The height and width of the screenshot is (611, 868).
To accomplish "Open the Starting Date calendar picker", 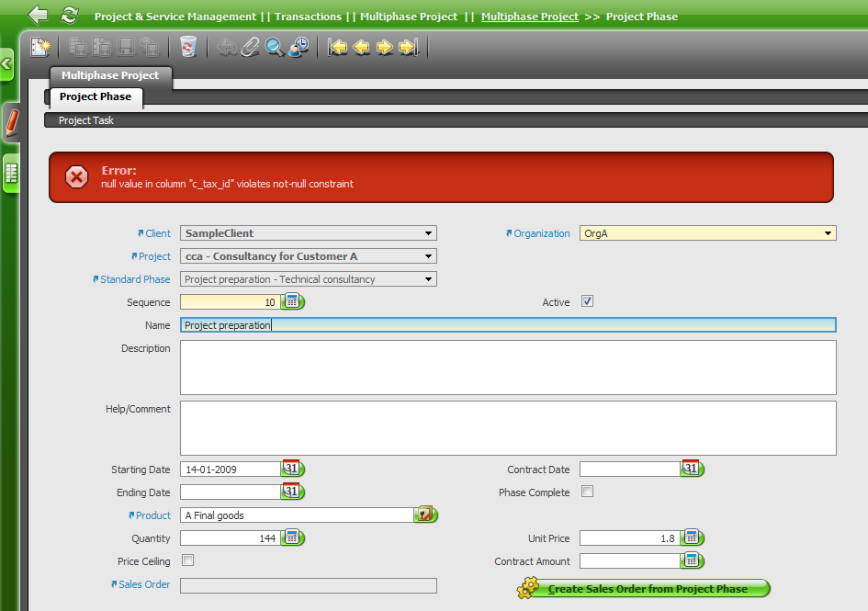I will (291, 470).
